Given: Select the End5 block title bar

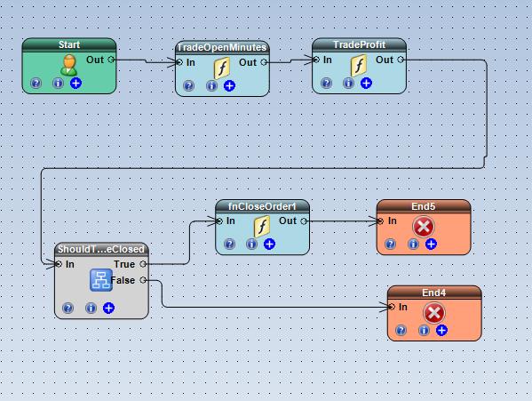Looking at the screenshot, I should (x=424, y=206).
